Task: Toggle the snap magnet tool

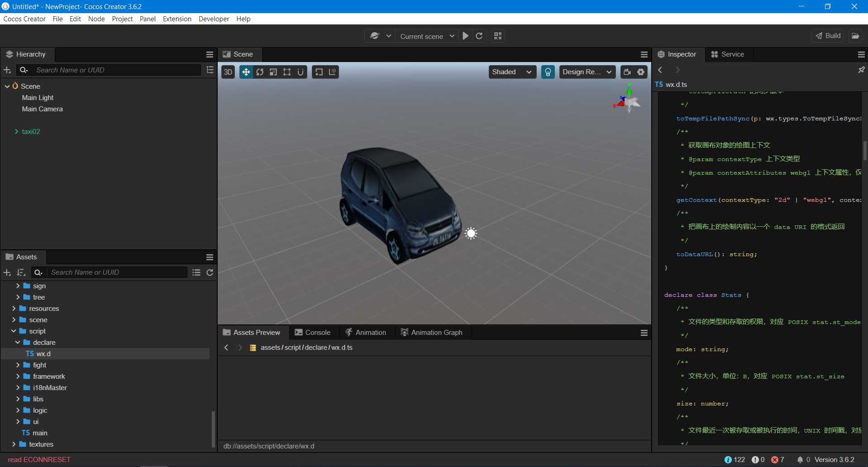Action: pos(300,72)
